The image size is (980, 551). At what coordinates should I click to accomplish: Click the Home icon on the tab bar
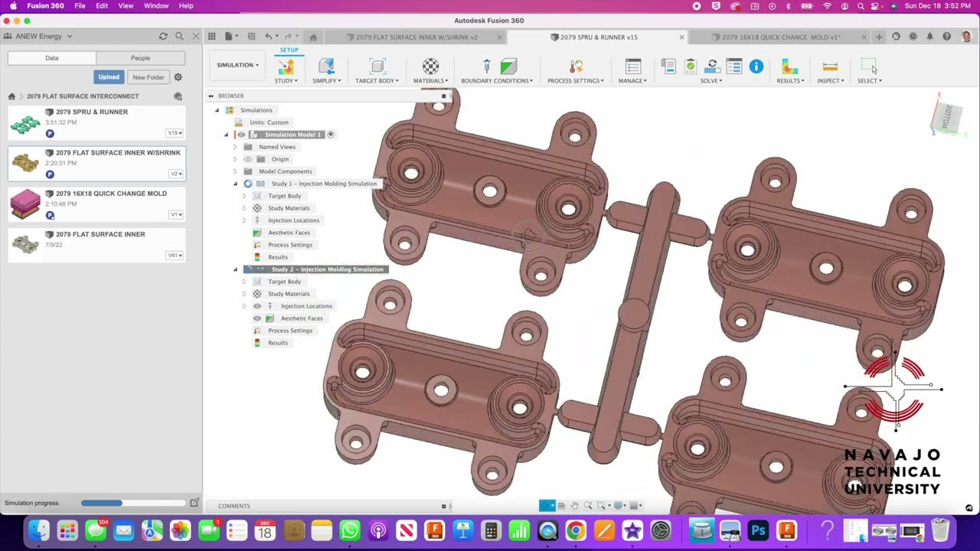313,37
